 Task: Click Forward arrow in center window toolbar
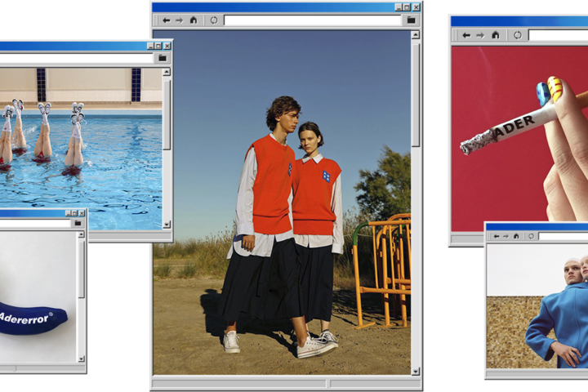[180, 20]
